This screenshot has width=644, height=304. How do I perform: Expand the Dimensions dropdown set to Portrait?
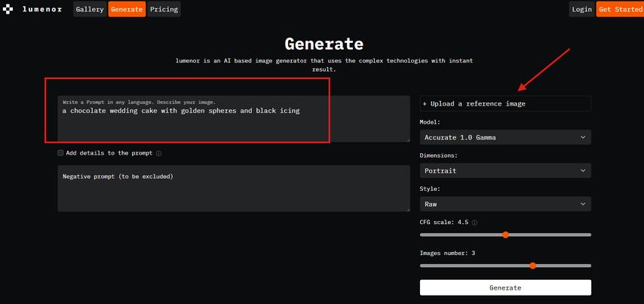[505, 170]
